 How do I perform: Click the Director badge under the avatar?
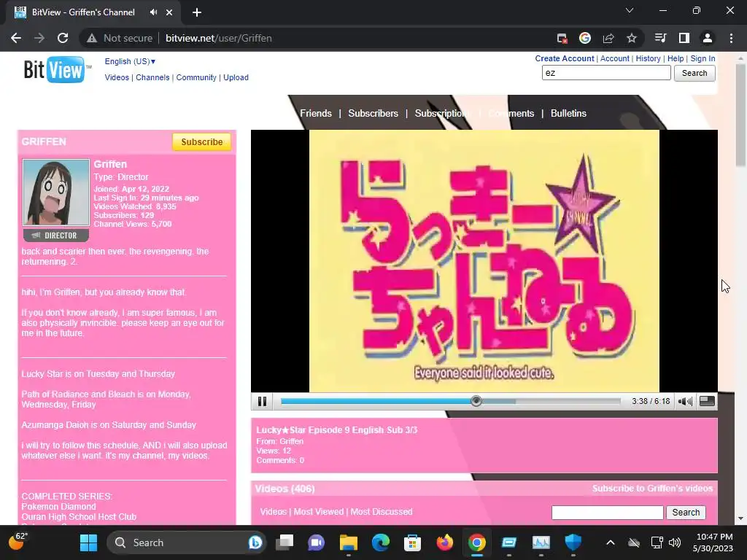pos(55,236)
